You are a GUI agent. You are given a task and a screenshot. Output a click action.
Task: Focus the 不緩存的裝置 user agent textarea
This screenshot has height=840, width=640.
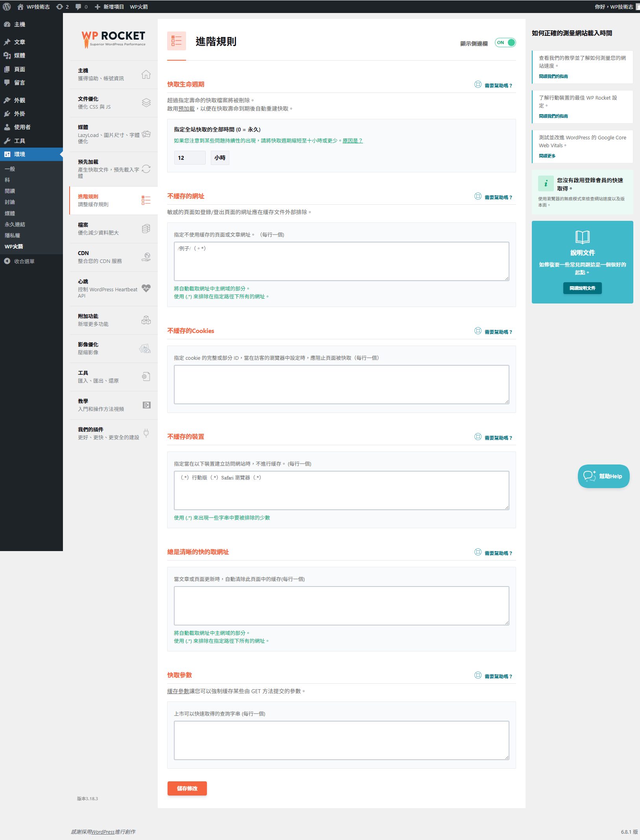[341, 490]
